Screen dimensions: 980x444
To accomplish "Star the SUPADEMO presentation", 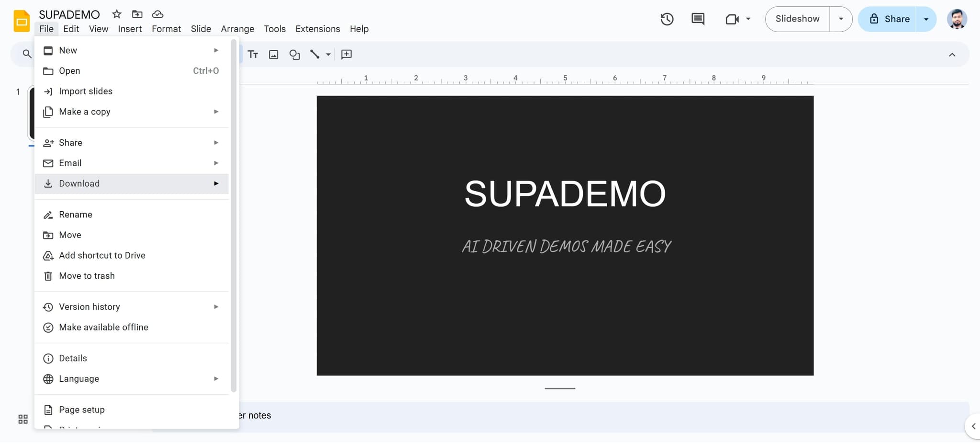I will [x=117, y=14].
